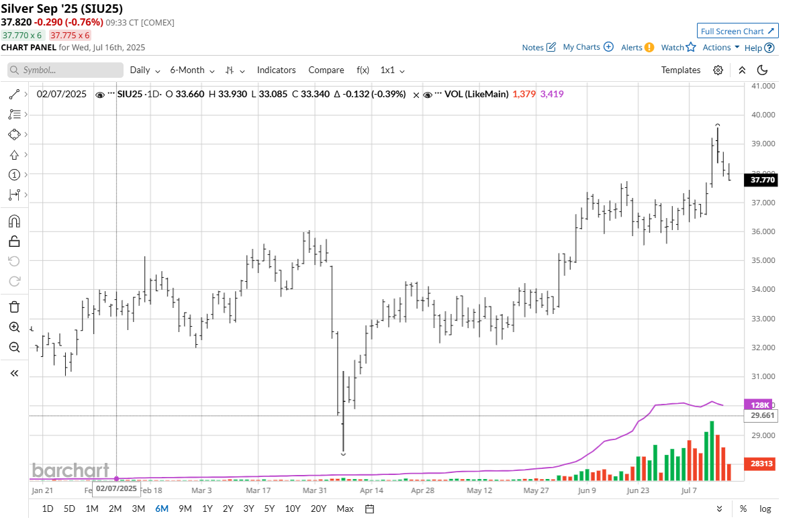Open the Compare menu
This screenshot has height=532, width=797.
pyautogui.click(x=326, y=70)
